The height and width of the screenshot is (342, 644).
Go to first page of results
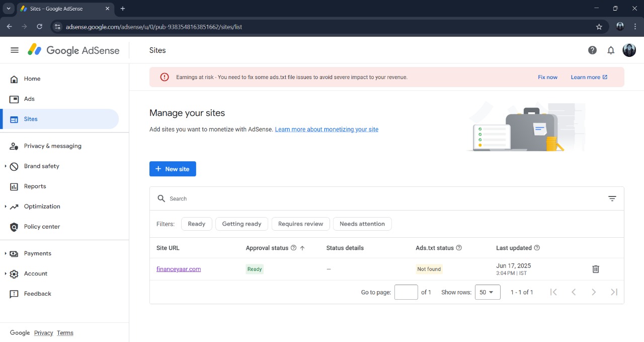coord(553,292)
